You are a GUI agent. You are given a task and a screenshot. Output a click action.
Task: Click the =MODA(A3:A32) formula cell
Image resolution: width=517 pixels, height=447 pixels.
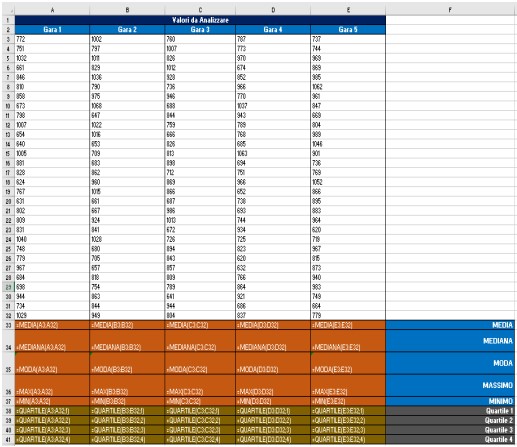click(52, 363)
